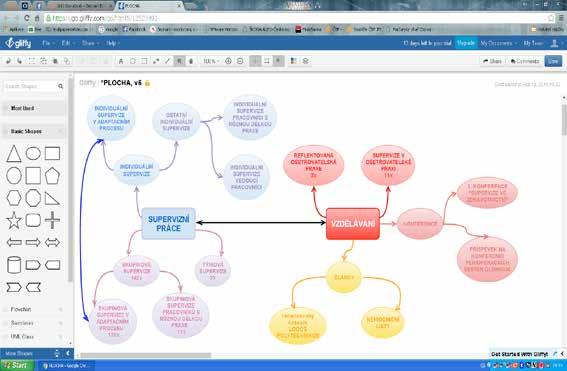Open the zoom percentage dropdown
The width and height of the screenshot is (567, 371).
[211, 61]
